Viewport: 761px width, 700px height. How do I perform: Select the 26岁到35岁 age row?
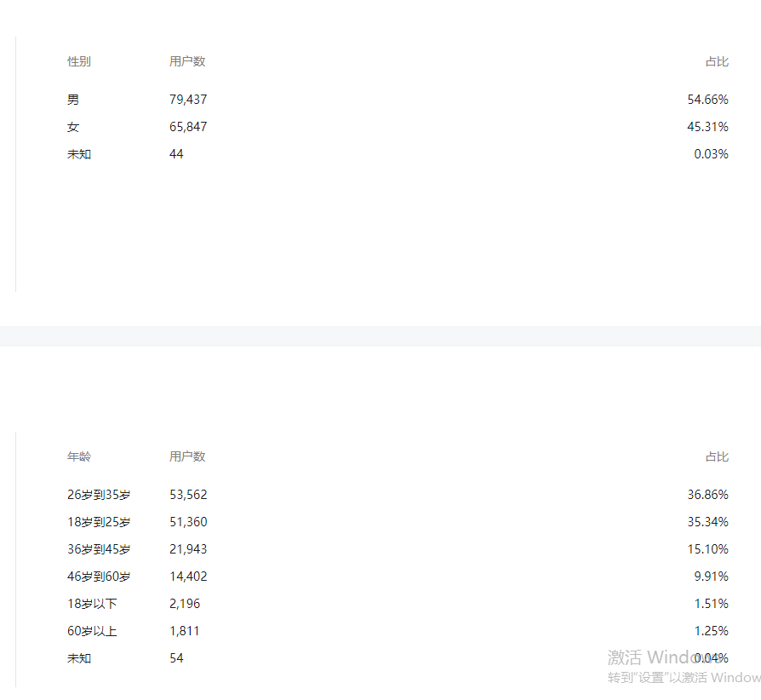pyautogui.click(x=398, y=495)
